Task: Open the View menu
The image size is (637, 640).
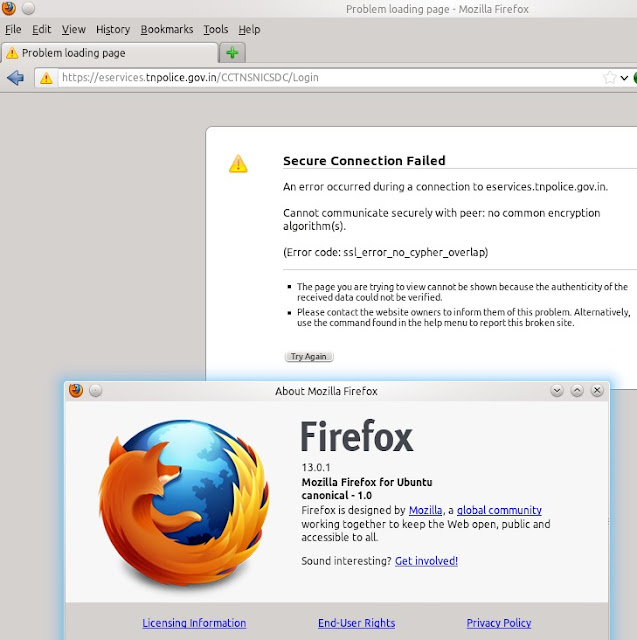Action: pos(74,29)
